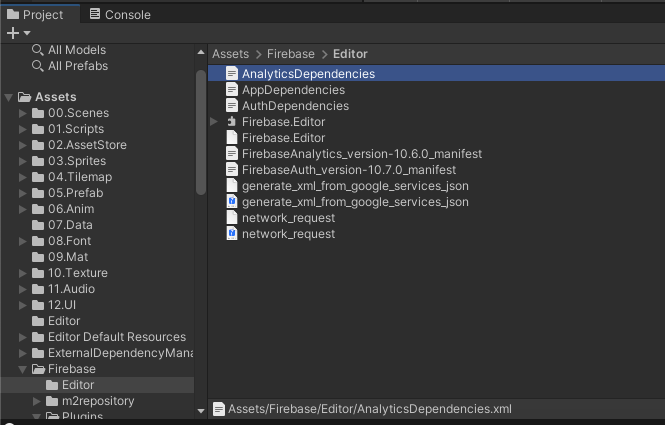The height and width of the screenshot is (425, 665).
Task: Click the All Prefabs search magnifier icon
Action: (38, 66)
